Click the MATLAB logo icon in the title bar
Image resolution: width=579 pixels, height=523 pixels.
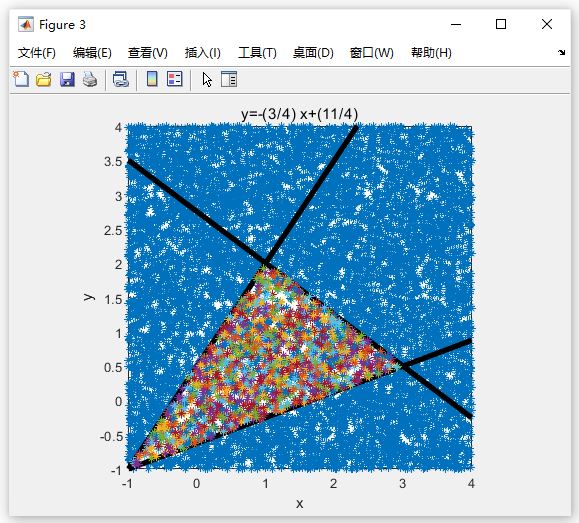[x=26, y=24]
